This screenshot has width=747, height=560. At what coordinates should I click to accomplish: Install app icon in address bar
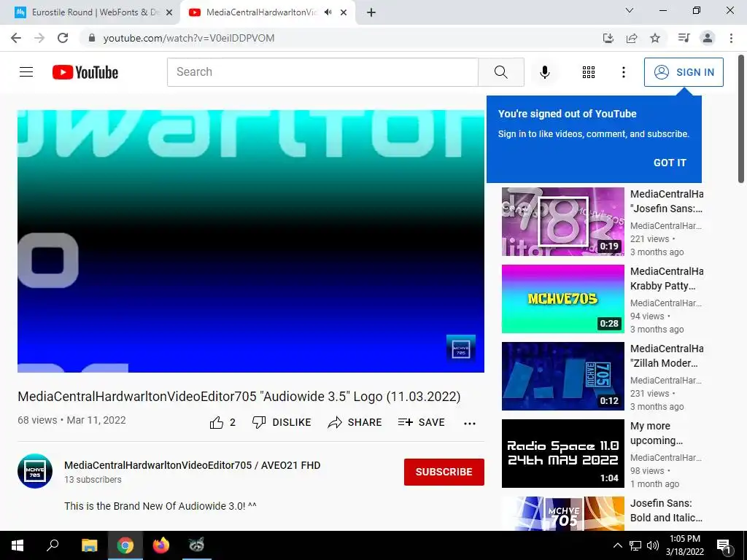pos(608,38)
